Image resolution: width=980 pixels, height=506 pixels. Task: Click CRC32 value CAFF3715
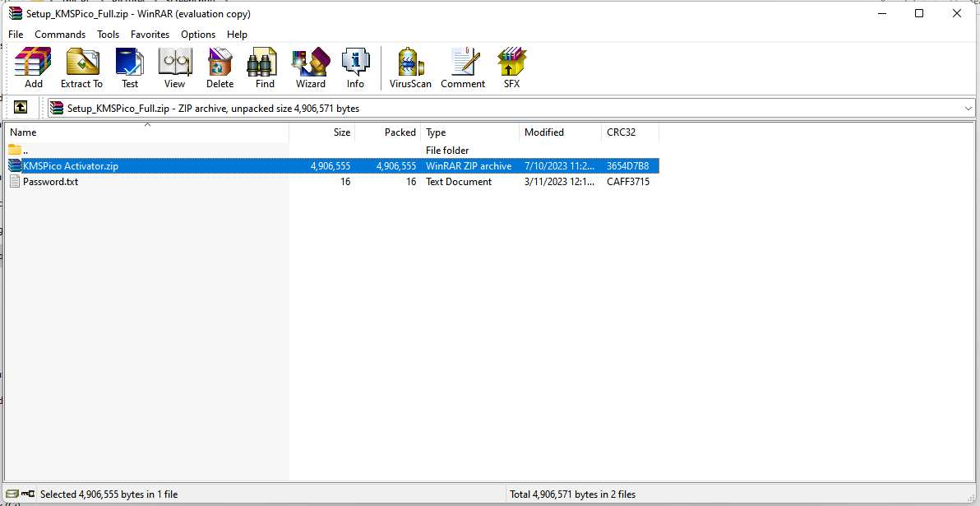pyautogui.click(x=628, y=181)
